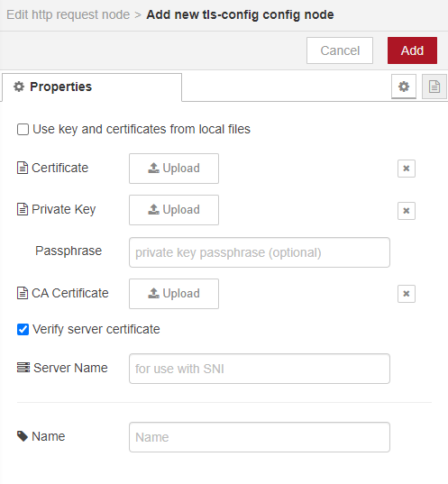Enable Use key and certificates from local files

tap(23, 129)
